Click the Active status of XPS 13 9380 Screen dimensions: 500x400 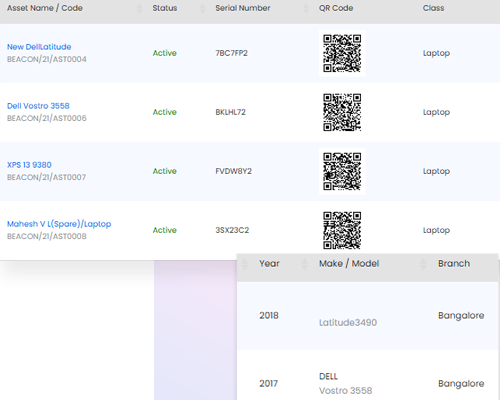pyautogui.click(x=165, y=171)
